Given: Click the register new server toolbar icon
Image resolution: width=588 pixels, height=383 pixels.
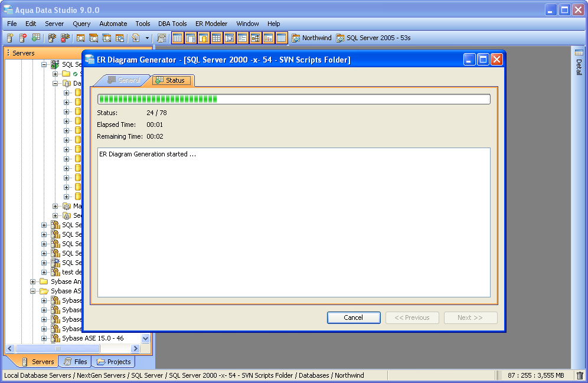Looking at the screenshot, I should click(10, 38).
